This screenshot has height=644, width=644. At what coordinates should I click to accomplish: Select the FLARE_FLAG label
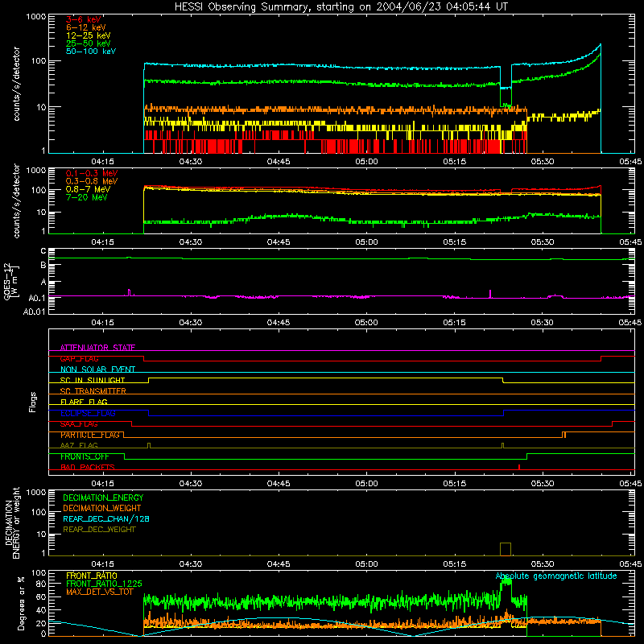point(84,402)
